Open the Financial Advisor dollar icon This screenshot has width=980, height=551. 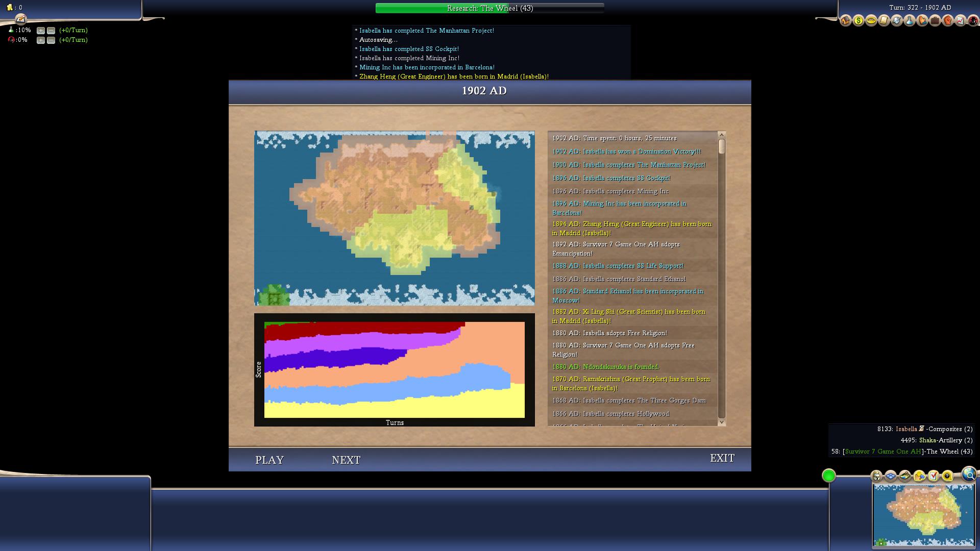coord(859,20)
